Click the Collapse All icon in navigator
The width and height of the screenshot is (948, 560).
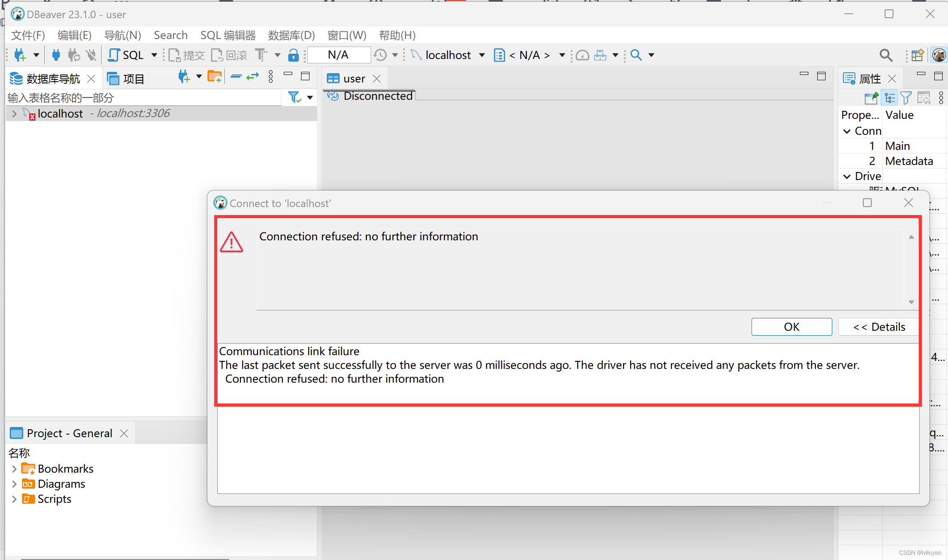[x=236, y=77]
